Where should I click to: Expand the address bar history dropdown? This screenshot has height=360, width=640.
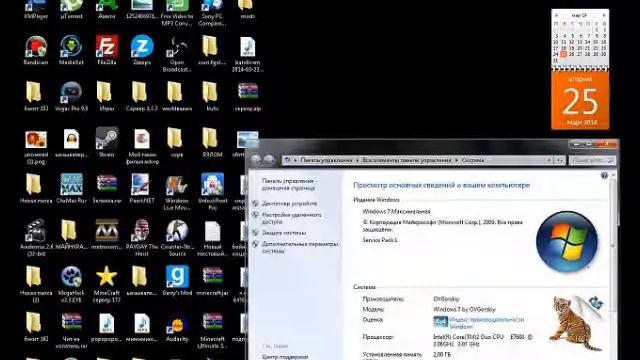pos(549,160)
